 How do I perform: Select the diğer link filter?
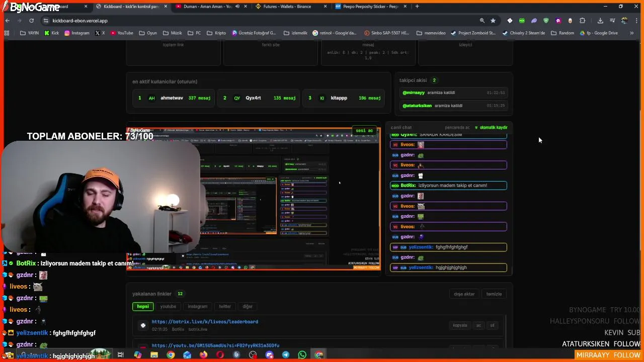(248, 306)
